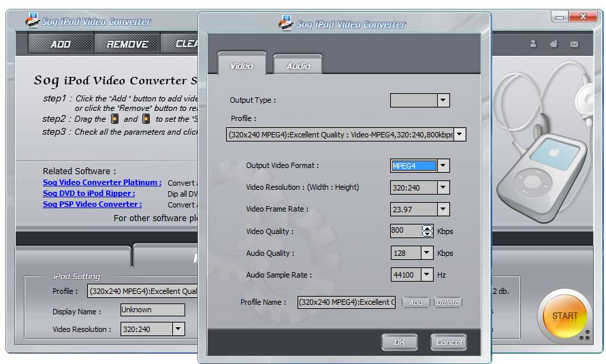Click the 'iPod Setting' group label
606x364 pixels.
coord(76,276)
